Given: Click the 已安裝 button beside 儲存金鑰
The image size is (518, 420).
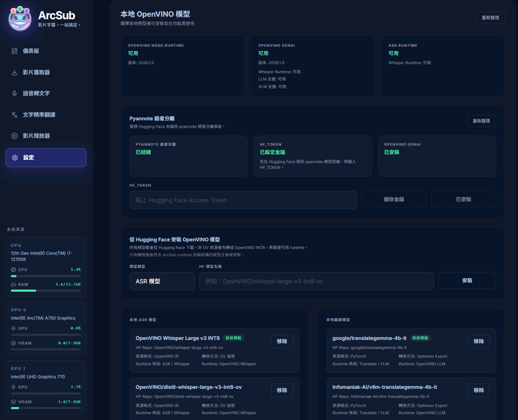Looking at the screenshot, I should point(464,200).
